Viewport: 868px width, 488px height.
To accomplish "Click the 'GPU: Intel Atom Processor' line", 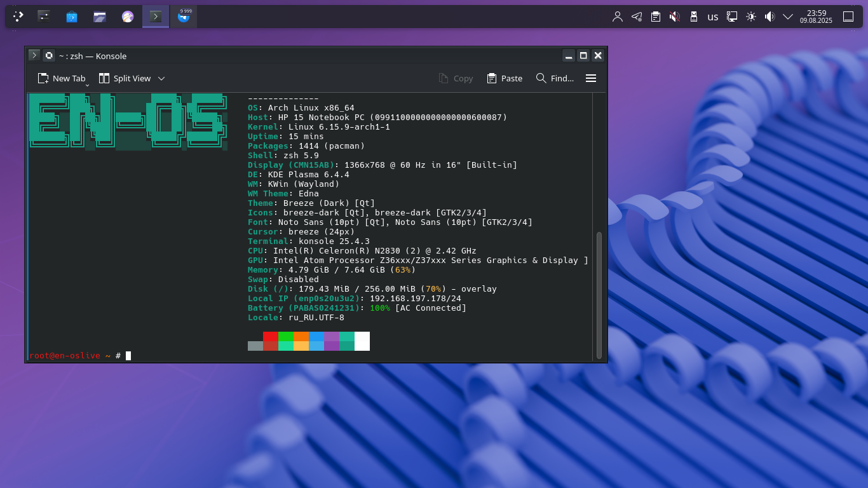I will point(418,261).
